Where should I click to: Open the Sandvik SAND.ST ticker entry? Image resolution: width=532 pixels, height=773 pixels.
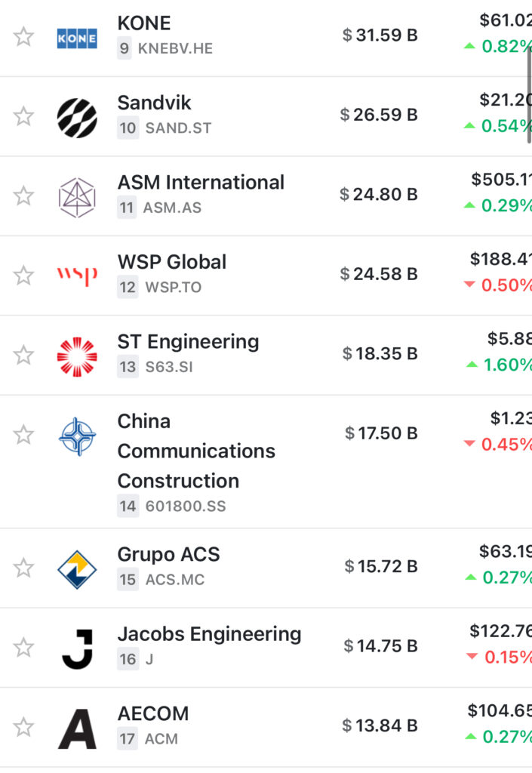178,128
